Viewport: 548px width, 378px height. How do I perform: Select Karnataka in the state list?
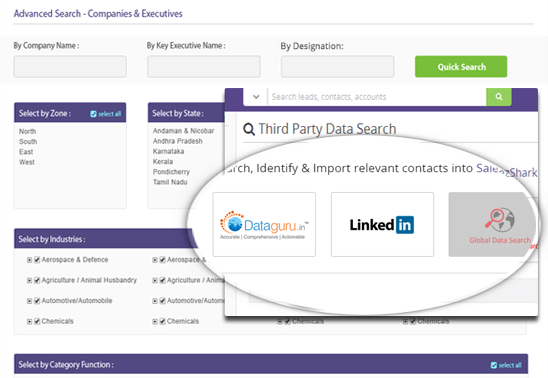pos(168,151)
